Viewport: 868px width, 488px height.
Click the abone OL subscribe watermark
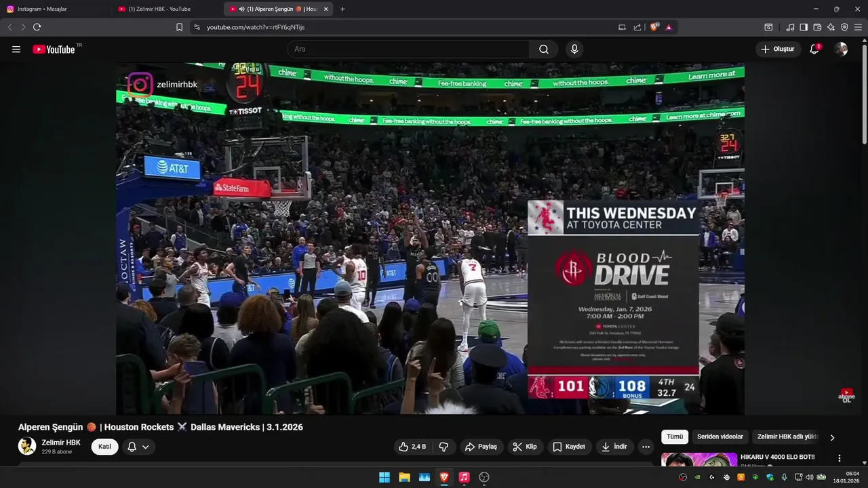(x=846, y=396)
